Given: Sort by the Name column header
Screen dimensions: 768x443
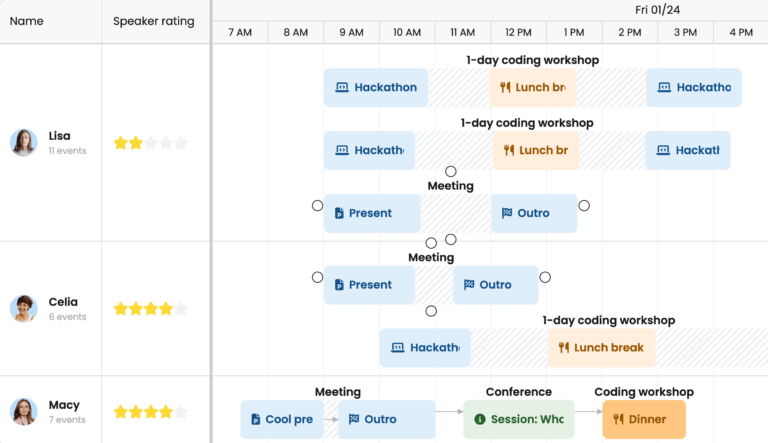Looking at the screenshot, I should tap(26, 21).
